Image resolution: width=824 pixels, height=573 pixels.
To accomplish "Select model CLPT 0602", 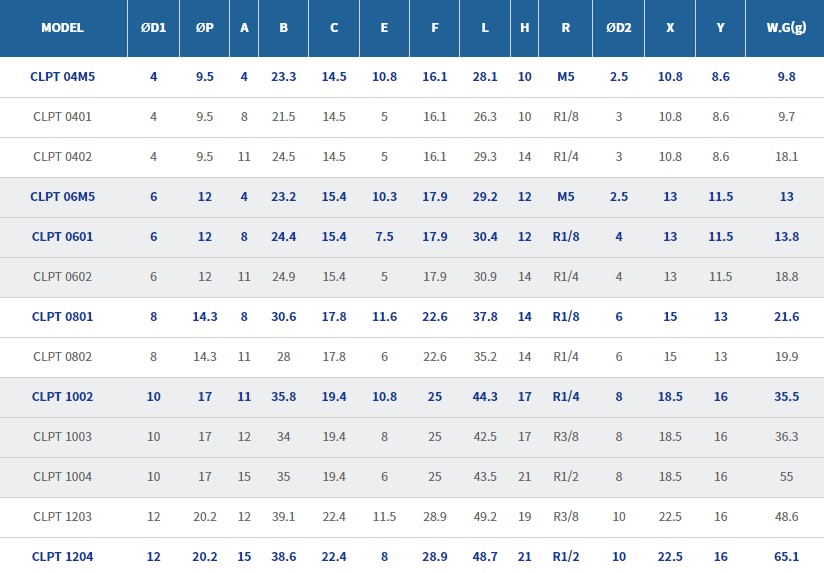I will pos(62,277).
